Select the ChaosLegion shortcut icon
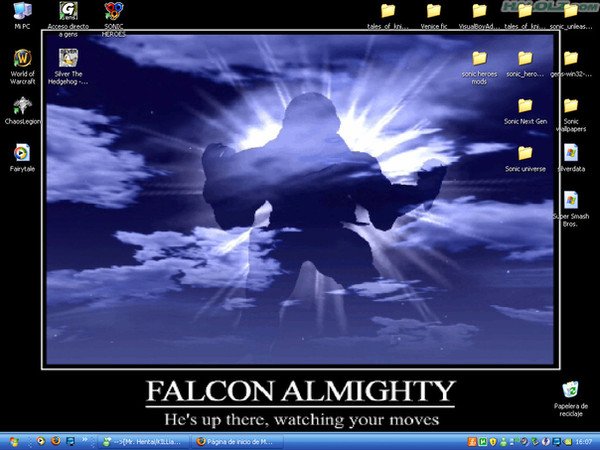Screen dimensions: 600x450 point(22,110)
